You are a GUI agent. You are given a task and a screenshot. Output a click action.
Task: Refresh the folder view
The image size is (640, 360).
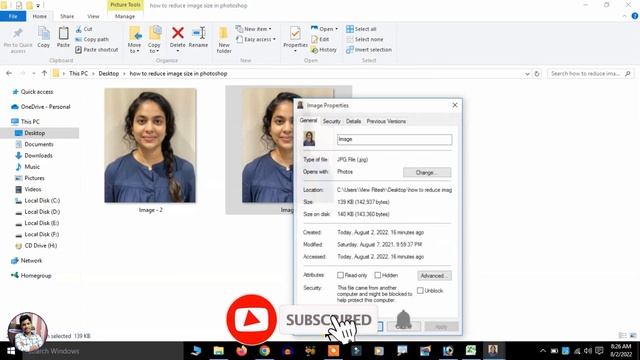537,74
